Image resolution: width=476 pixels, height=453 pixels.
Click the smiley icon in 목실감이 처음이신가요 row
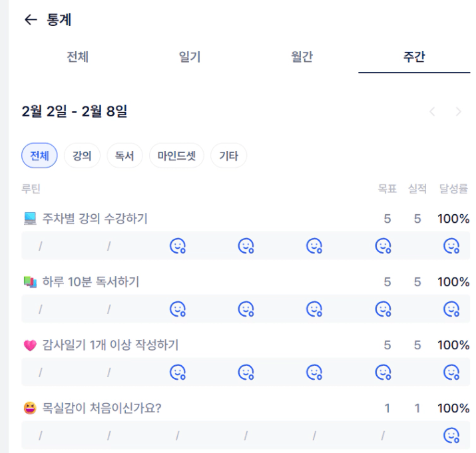click(451, 436)
